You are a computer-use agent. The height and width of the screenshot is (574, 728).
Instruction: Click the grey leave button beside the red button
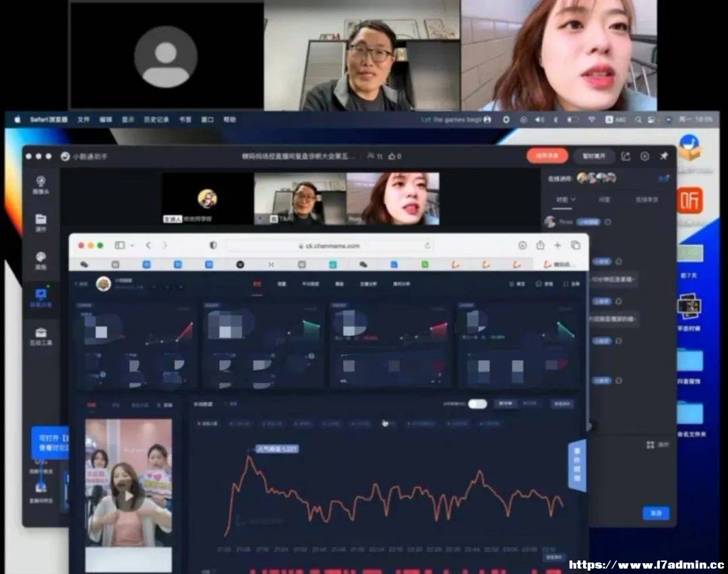tap(594, 156)
